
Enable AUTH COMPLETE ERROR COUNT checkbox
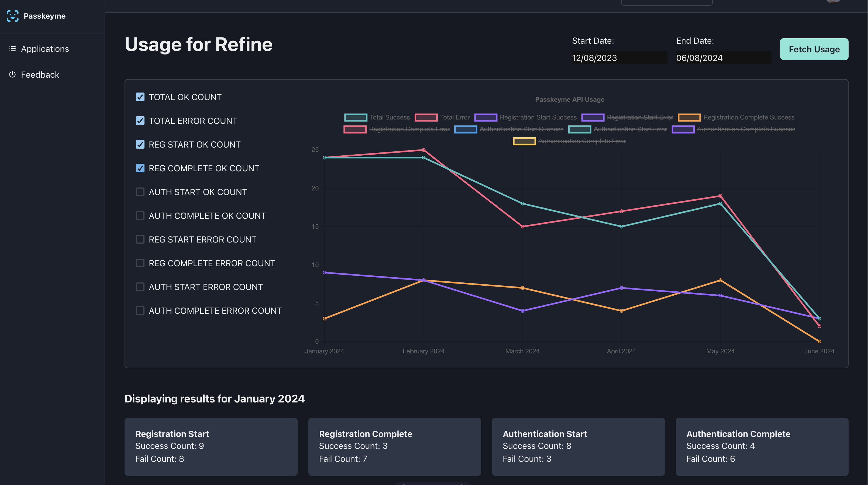pos(140,310)
